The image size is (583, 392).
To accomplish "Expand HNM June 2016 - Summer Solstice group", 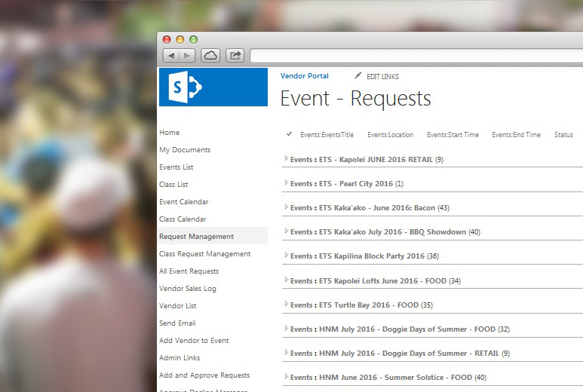I will coord(287,377).
